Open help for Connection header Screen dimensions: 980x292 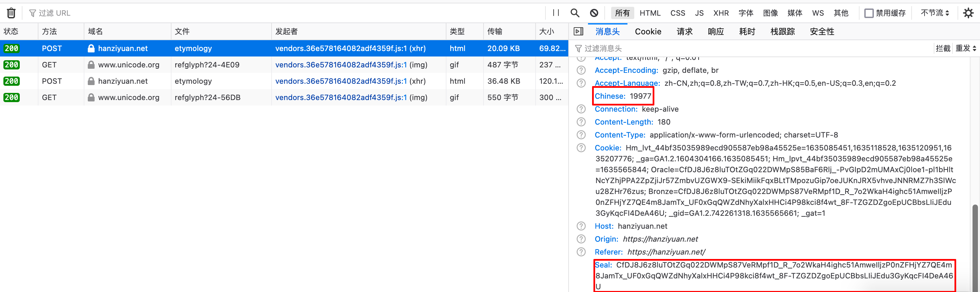tap(581, 109)
